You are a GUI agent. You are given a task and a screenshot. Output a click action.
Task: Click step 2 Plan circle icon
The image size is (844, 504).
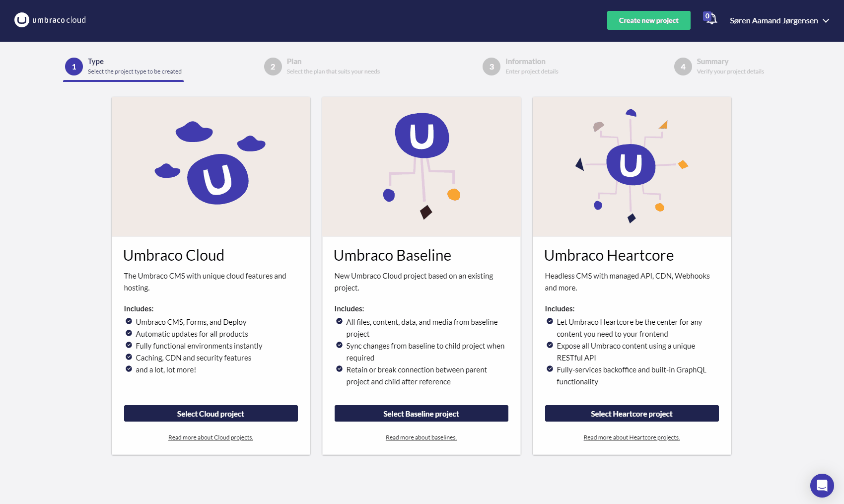273,67
